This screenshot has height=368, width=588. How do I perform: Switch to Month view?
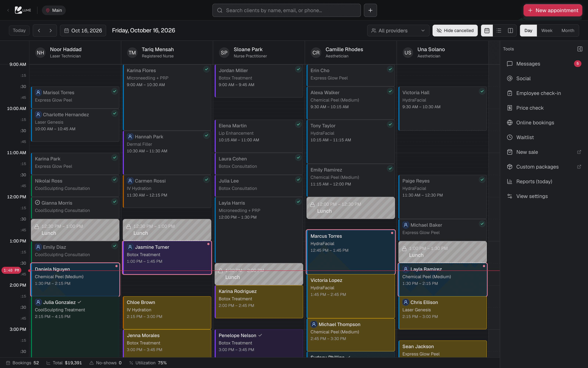[568, 30]
